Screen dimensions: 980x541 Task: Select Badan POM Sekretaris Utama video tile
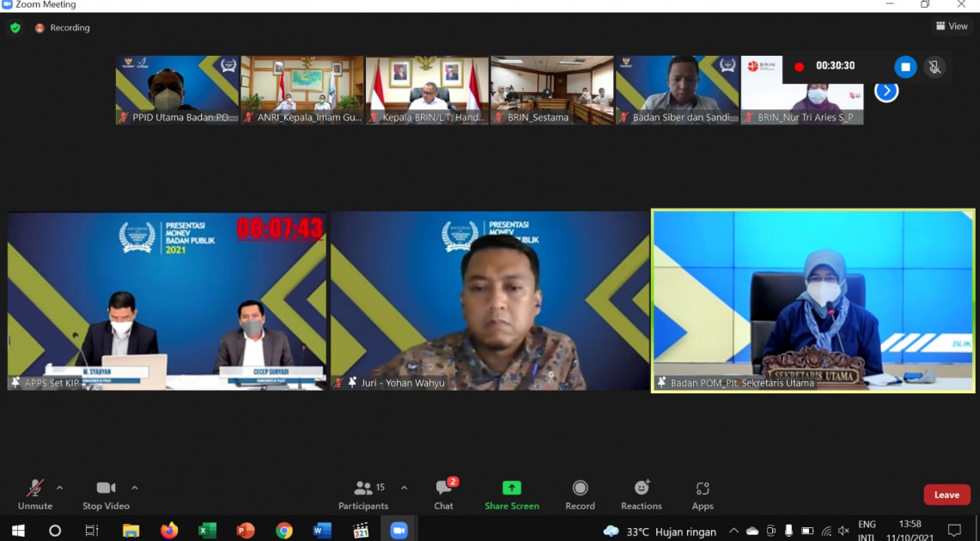pyautogui.click(x=813, y=301)
